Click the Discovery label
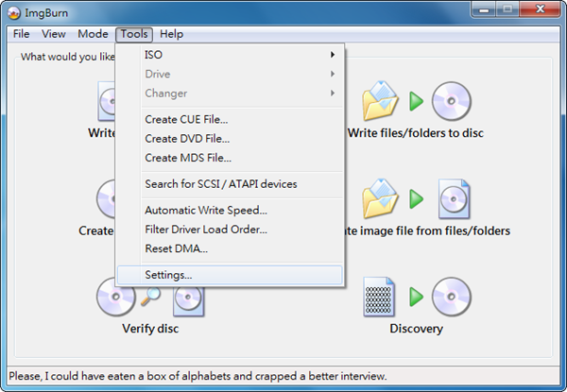 (x=416, y=329)
